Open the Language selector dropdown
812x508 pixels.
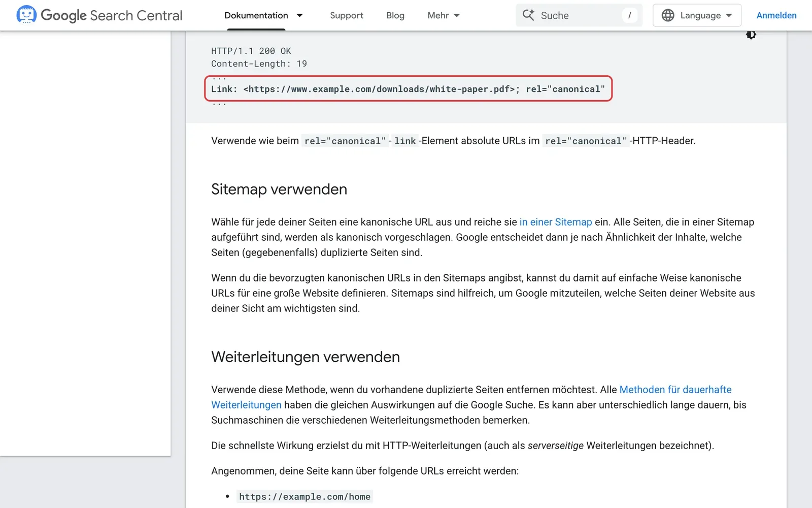(x=697, y=15)
